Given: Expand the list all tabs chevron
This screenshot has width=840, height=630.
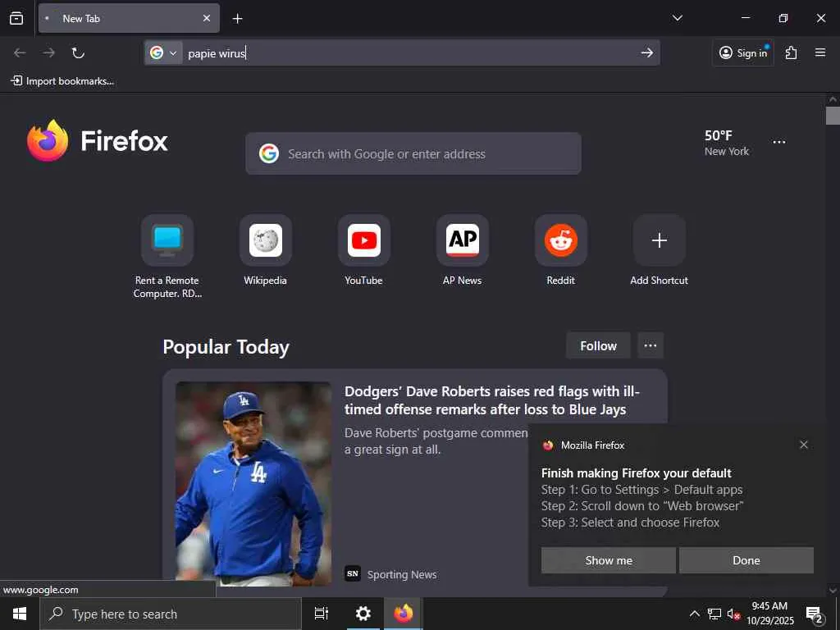Looking at the screenshot, I should [x=677, y=18].
